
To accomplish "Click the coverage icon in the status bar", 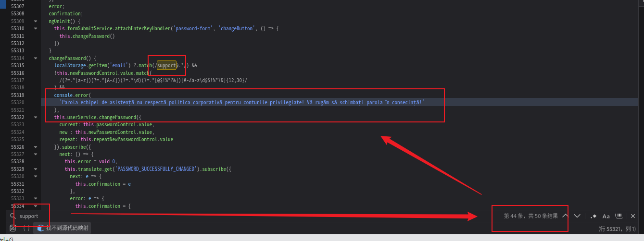I will [x=13, y=228].
